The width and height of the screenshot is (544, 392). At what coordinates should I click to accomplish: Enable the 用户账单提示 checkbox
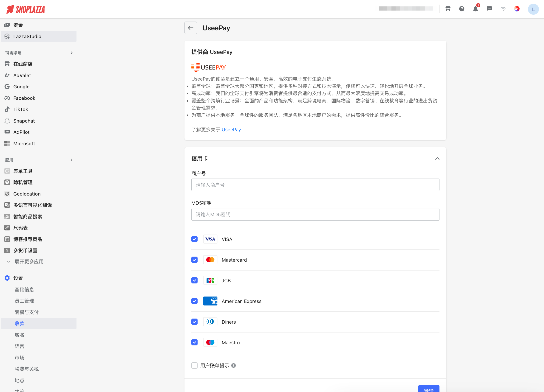click(x=195, y=365)
